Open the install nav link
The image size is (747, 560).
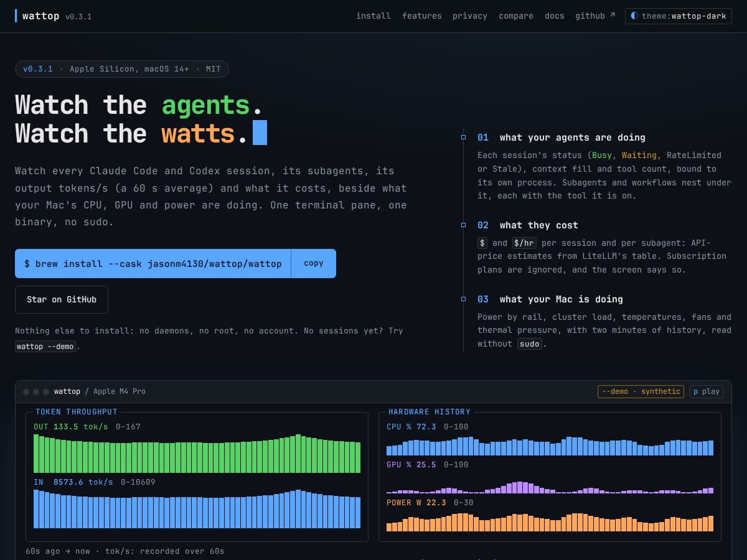tap(374, 16)
